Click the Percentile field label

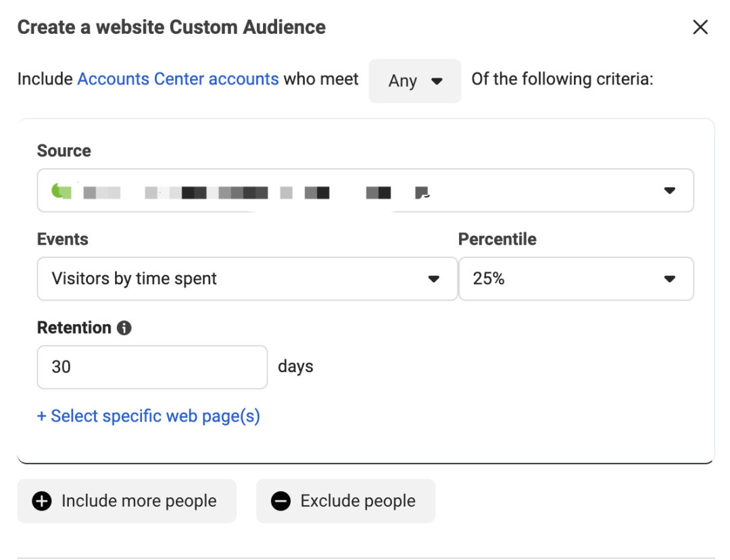point(497,239)
